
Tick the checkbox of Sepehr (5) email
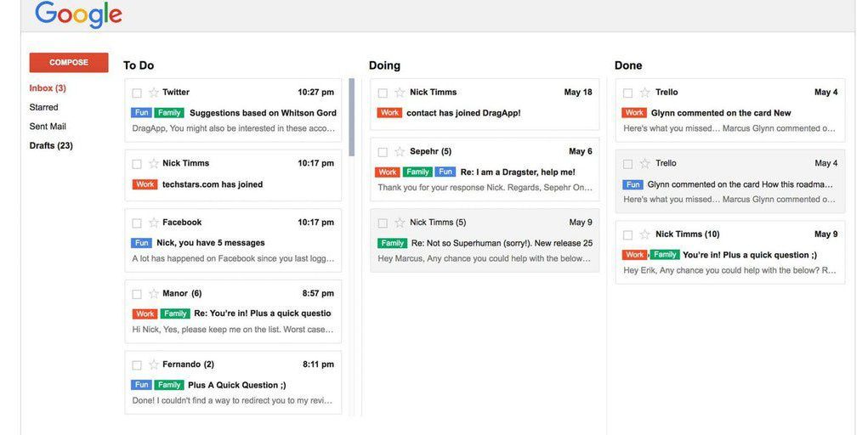coord(383,152)
